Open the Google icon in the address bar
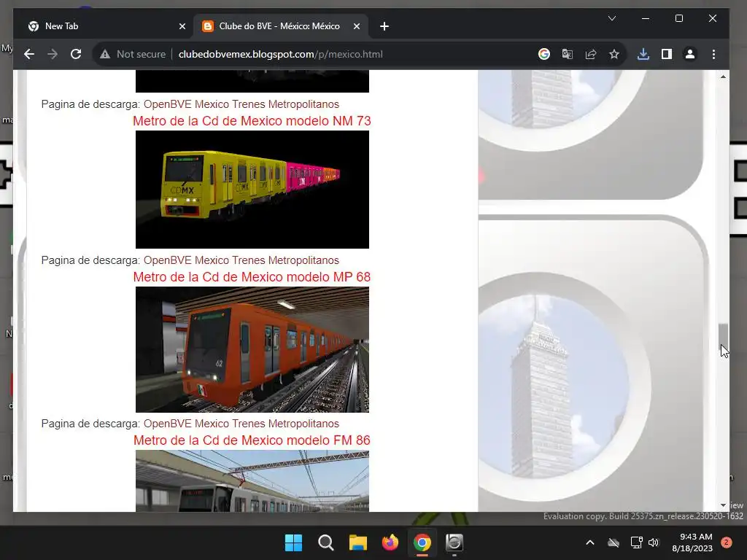 pos(544,54)
